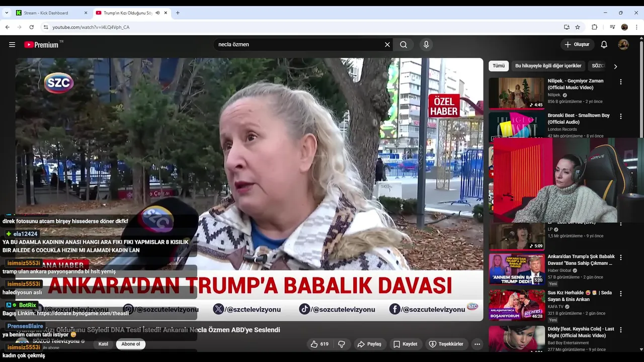Share the video via Paylaş

[369, 344]
